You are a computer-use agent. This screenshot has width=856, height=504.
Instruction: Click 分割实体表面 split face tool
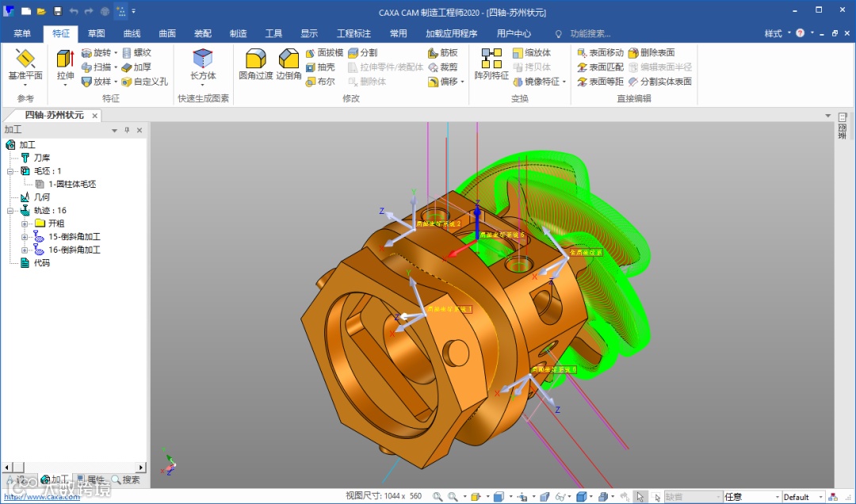pyautogui.click(x=660, y=82)
